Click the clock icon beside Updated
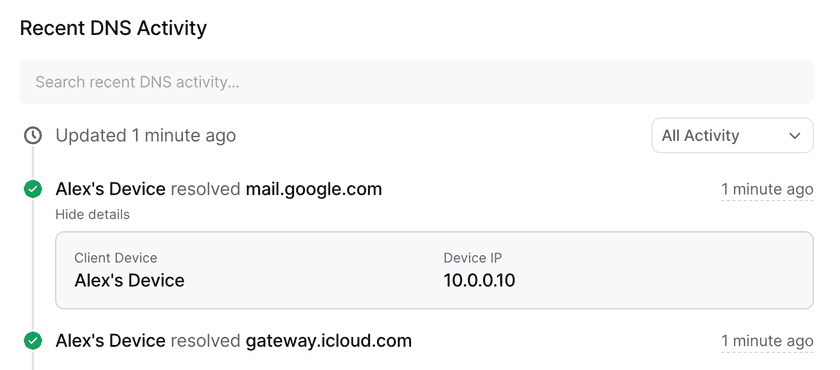 coord(33,135)
